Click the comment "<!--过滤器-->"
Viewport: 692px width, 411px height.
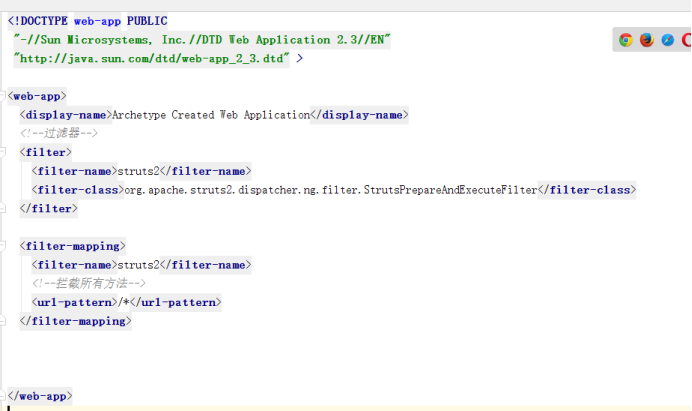click(x=58, y=133)
